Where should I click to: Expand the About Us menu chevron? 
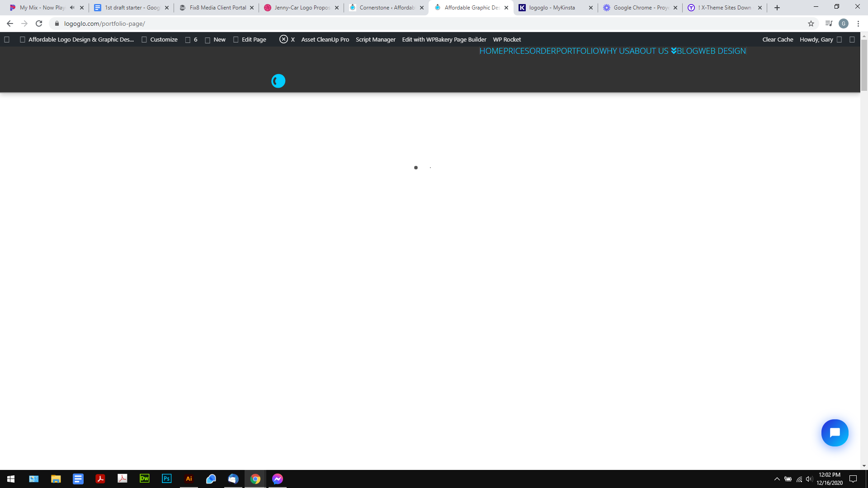coord(674,51)
